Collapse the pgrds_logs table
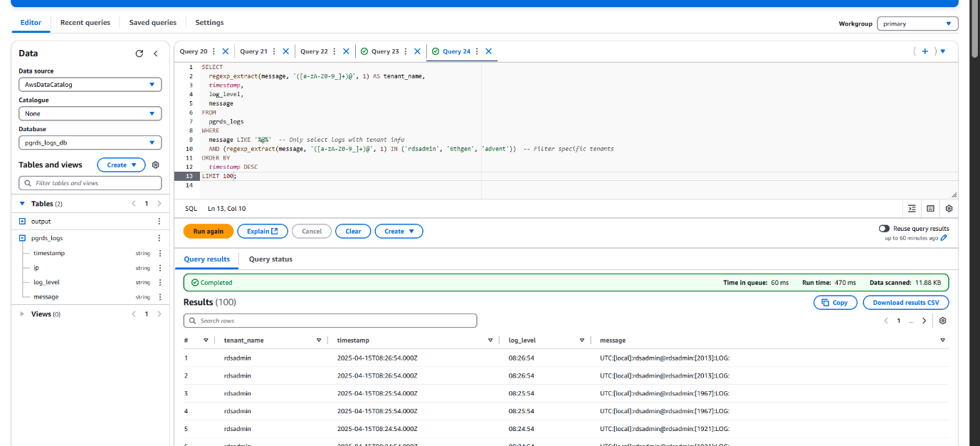 point(22,238)
